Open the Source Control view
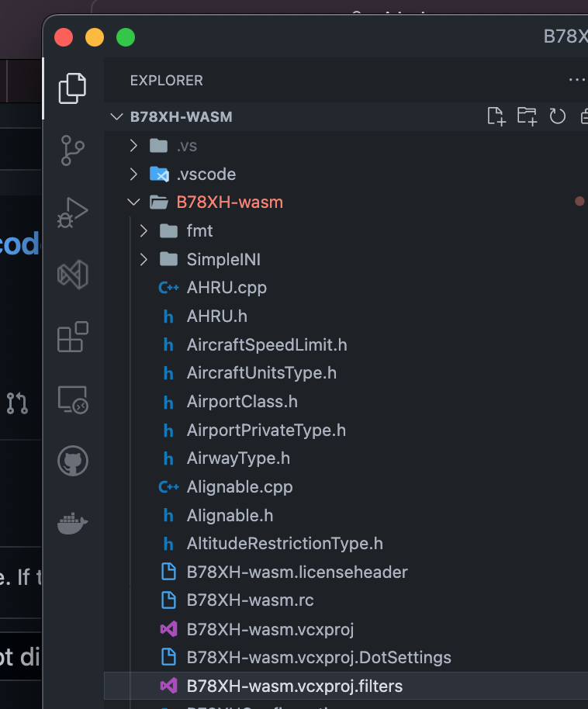This screenshot has height=709, width=588. click(x=72, y=150)
